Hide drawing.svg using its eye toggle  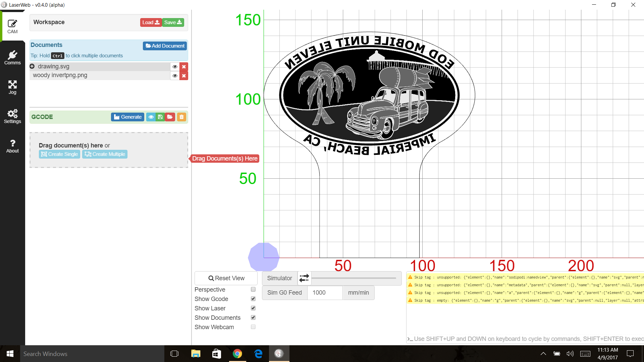pyautogui.click(x=175, y=67)
